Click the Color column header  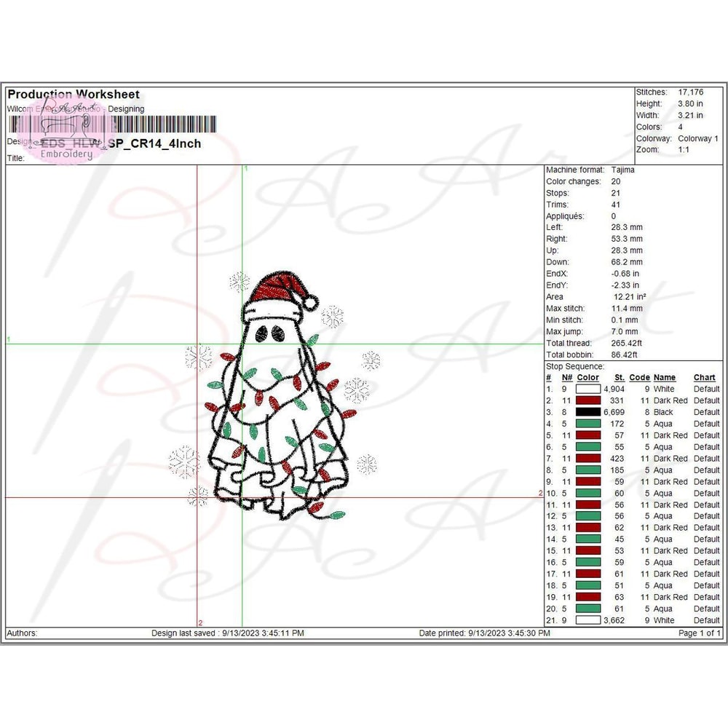tap(587, 378)
